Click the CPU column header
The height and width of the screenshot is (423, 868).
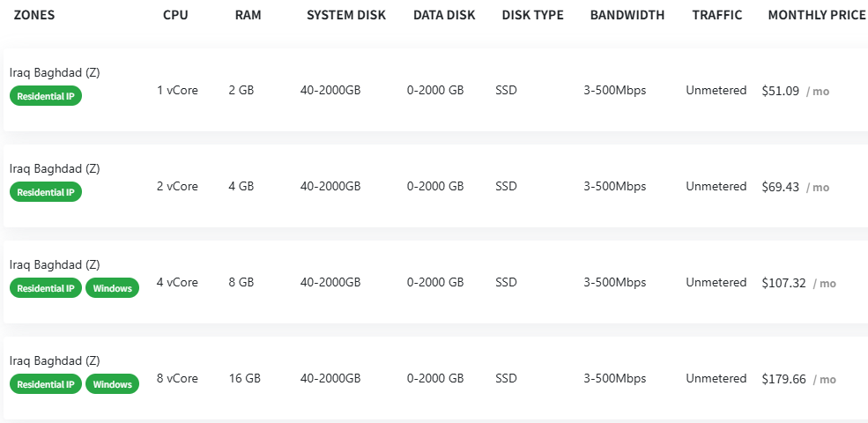175,15
